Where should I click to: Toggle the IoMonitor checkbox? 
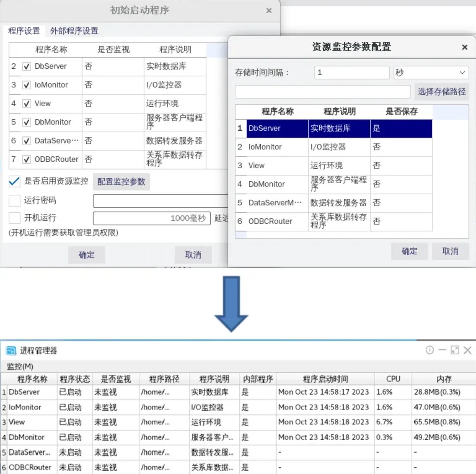[26, 85]
